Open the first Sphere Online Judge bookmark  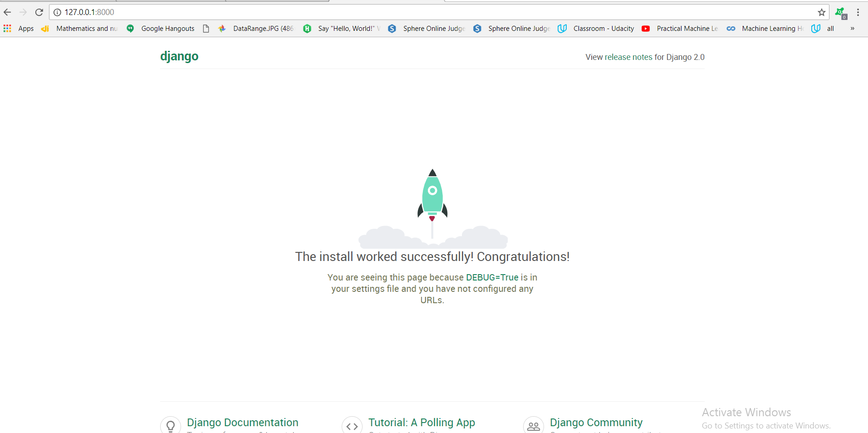(x=427, y=29)
